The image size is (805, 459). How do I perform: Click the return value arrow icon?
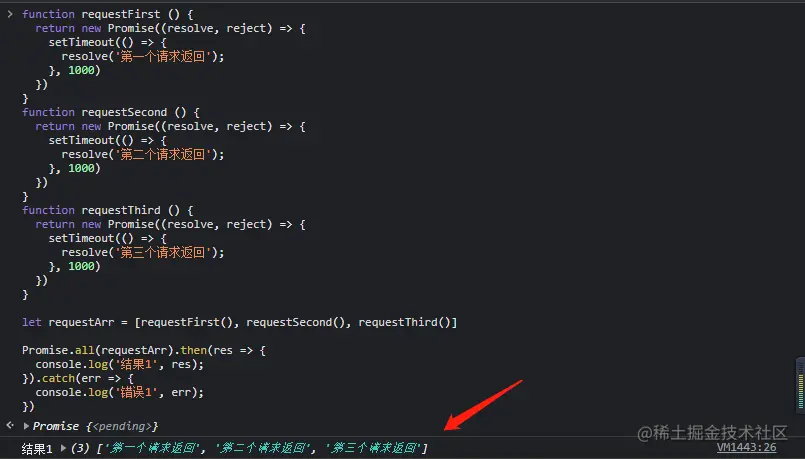coord(10,425)
